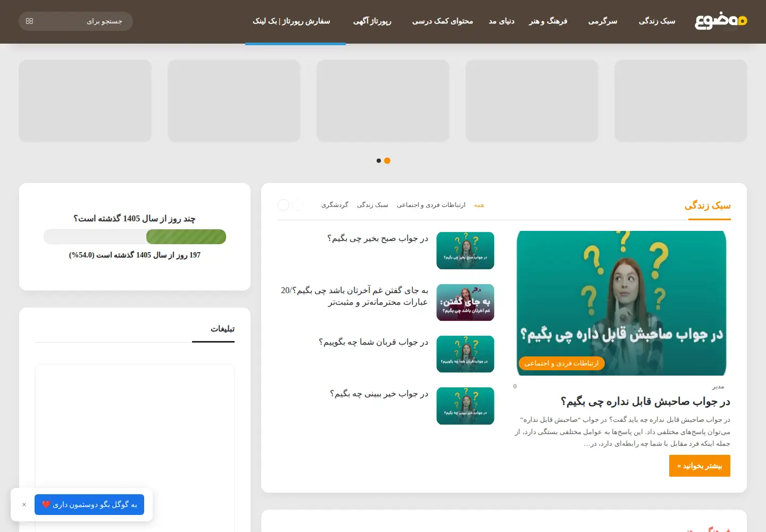Image resolution: width=766 pixels, height=532 pixels.
Task: Open the دنیای مد nav menu
Action: pos(502,21)
